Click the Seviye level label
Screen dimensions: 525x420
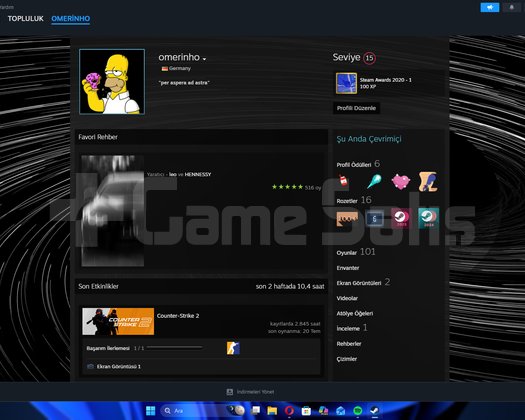(x=346, y=57)
